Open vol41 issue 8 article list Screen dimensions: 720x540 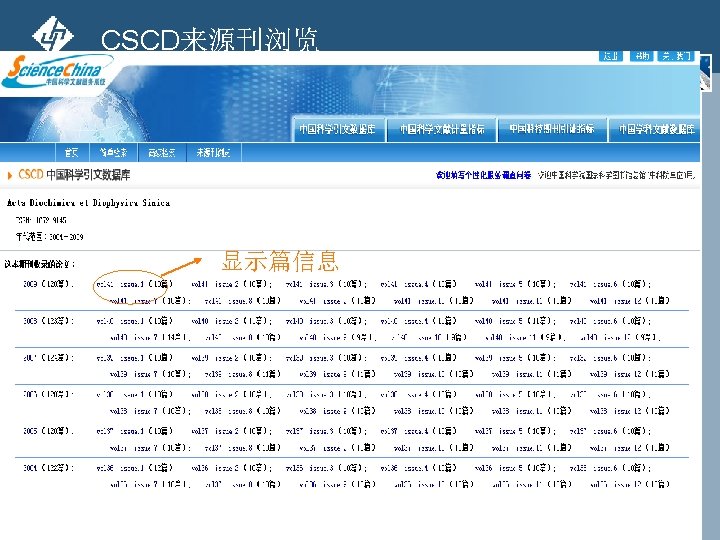(x=242, y=301)
